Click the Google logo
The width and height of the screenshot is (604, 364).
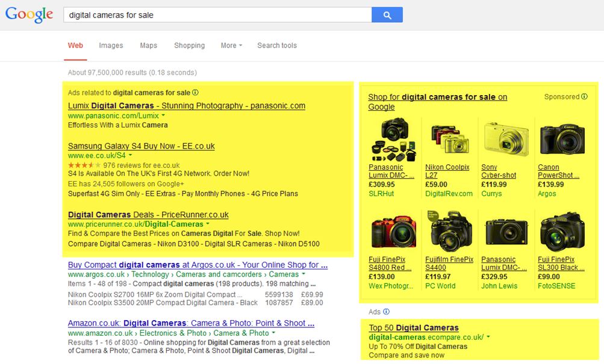30,14
